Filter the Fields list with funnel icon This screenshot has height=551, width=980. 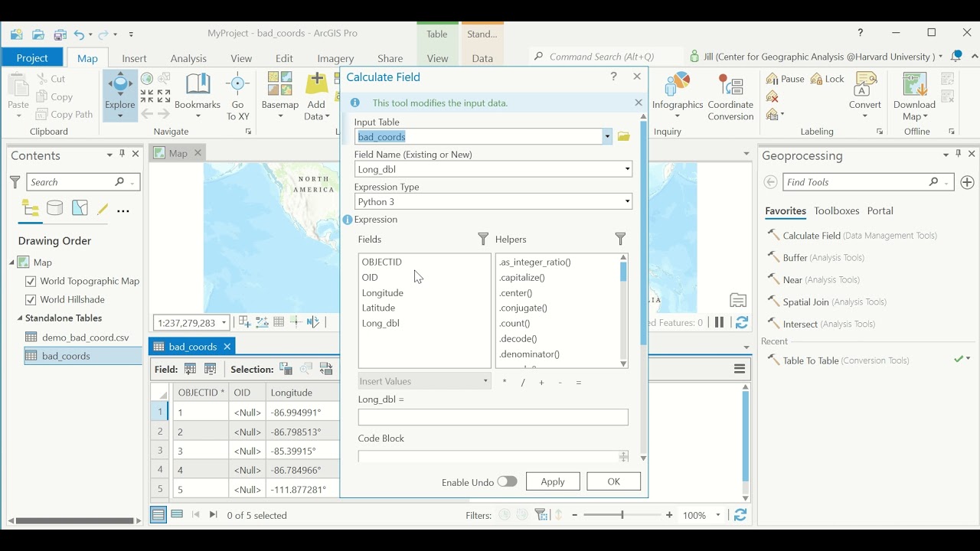click(x=483, y=239)
